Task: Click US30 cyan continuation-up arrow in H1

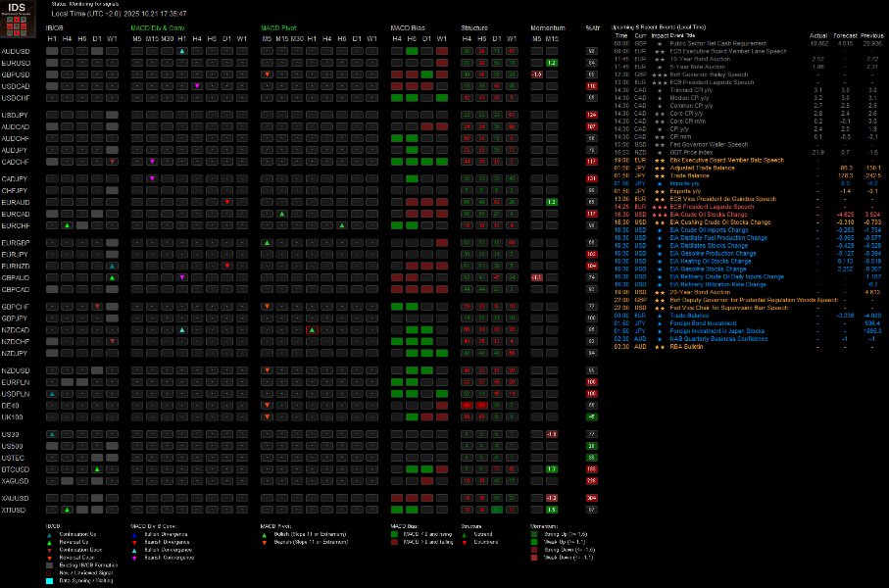Action: tap(52, 434)
